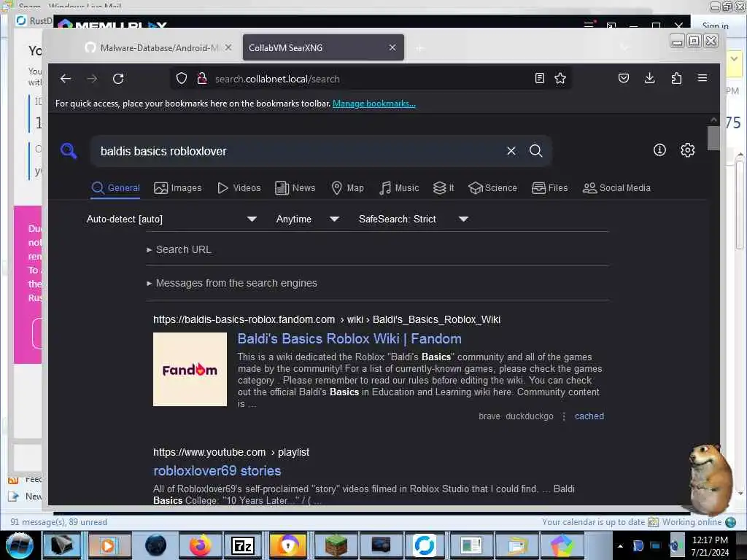The height and width of the screenshot is (560, 747).
Task: Click the SearXNG magnifier logo
Action: (69, 151)
